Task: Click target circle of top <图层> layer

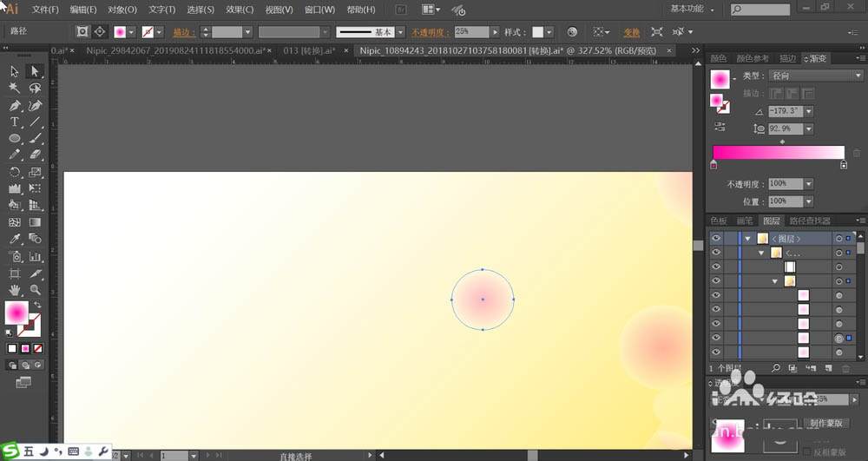Action: 839,239
